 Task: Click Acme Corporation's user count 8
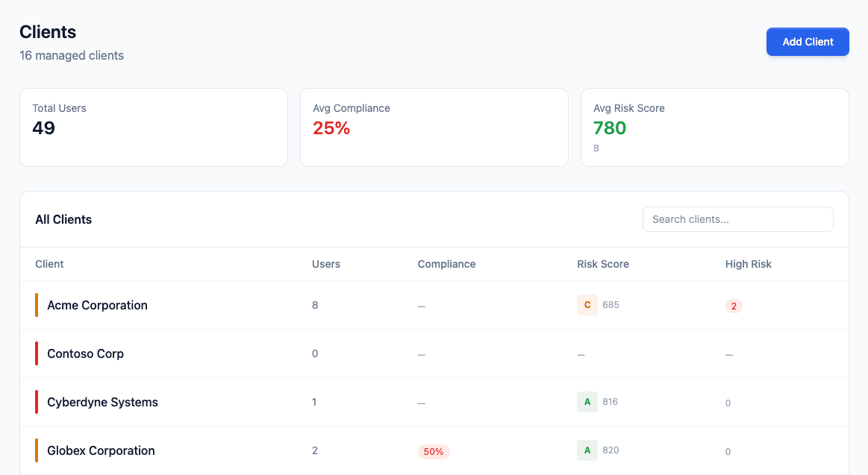[x=315, y=305]
